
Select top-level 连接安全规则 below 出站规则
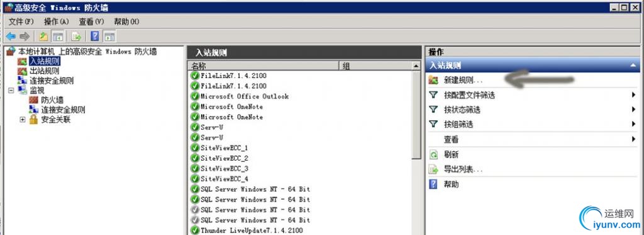pos(52,80)
